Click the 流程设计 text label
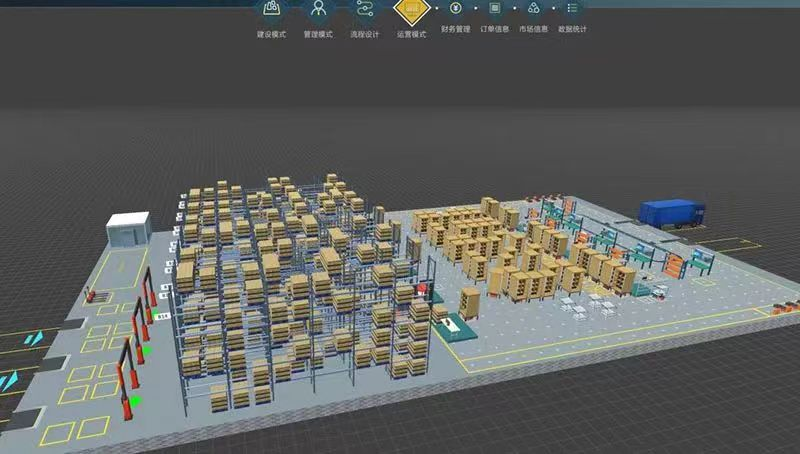 coord(365,34)
